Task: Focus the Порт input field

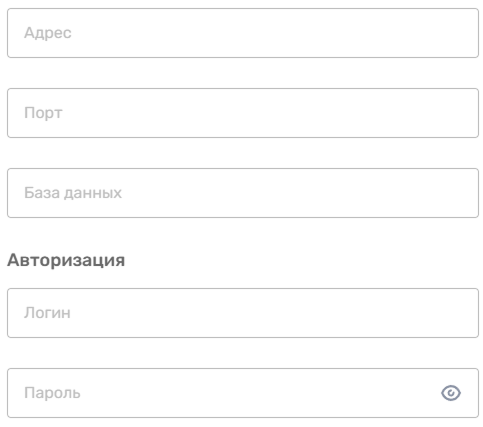Action: click(243, 113)
